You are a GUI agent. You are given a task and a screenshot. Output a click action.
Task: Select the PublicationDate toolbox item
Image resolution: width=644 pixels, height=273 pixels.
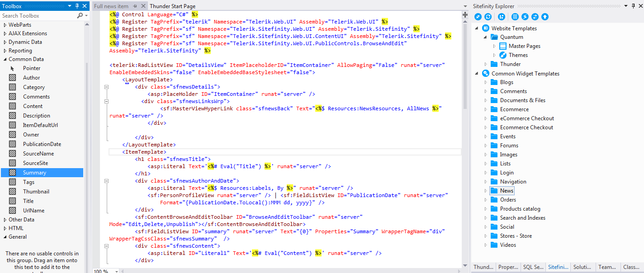42,144
